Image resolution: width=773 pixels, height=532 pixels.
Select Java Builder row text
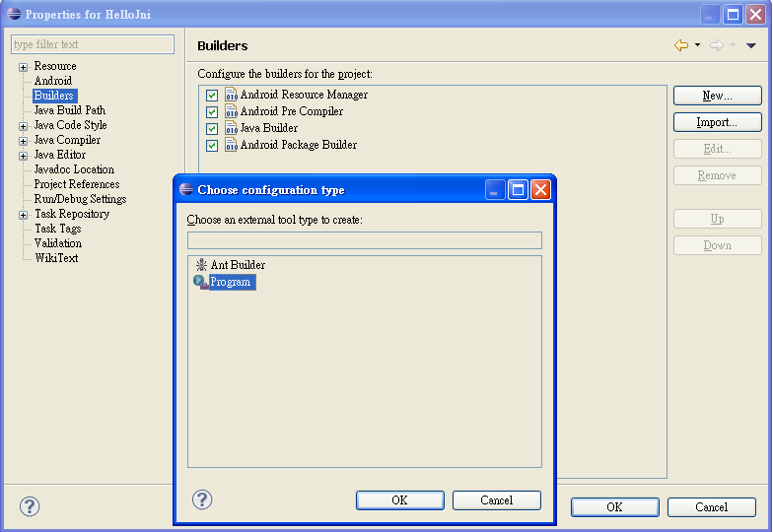(268, 128)
